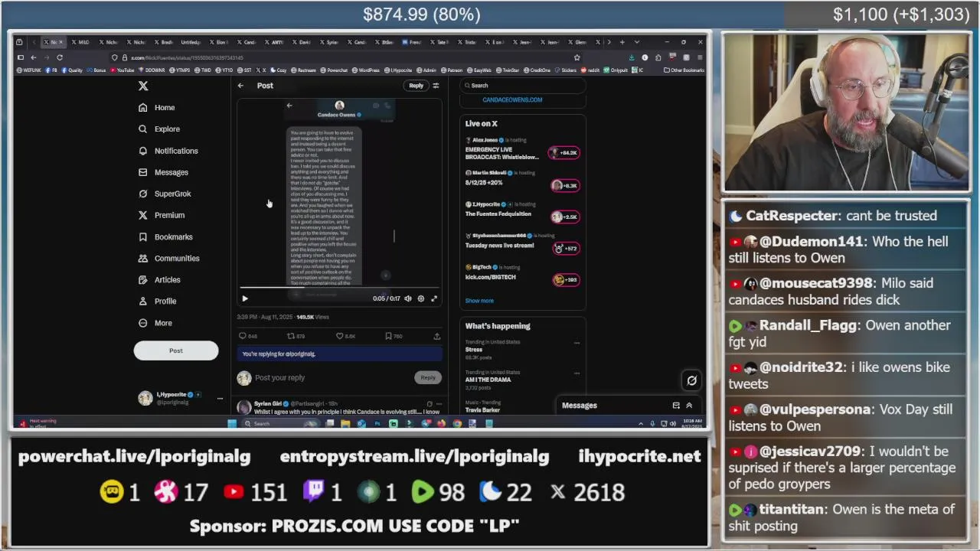Open new tab with plus button
This screenshot has height=551, width=980.
622,42
